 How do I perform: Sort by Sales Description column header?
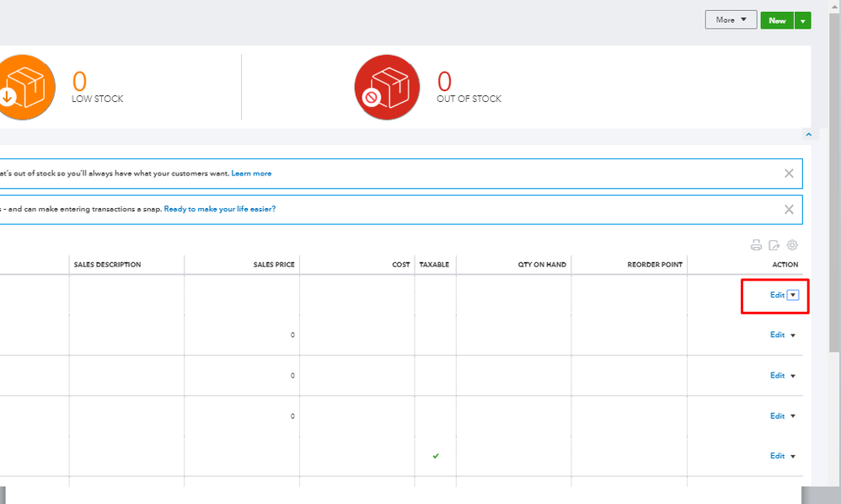107,265
